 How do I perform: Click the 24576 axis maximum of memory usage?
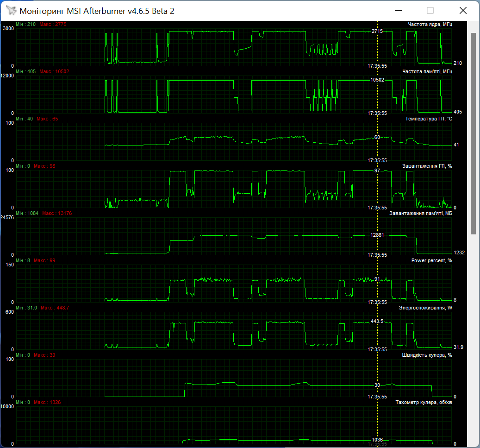click(x=7, y=217)
